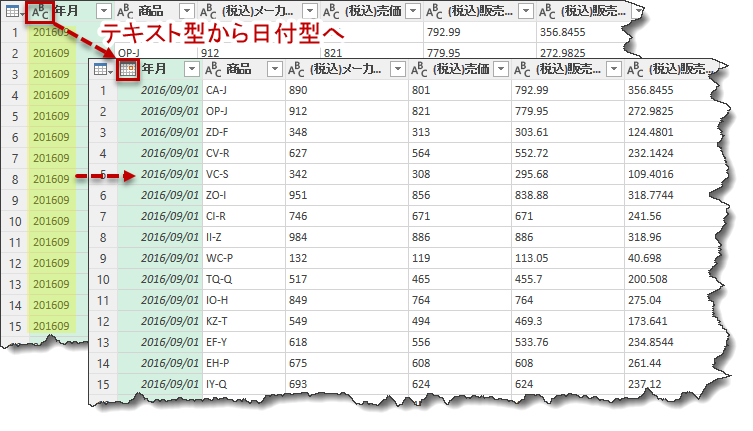Click the CV-R product cell
This screenshot has height=431, width=753.
click(x=244, y=153)
